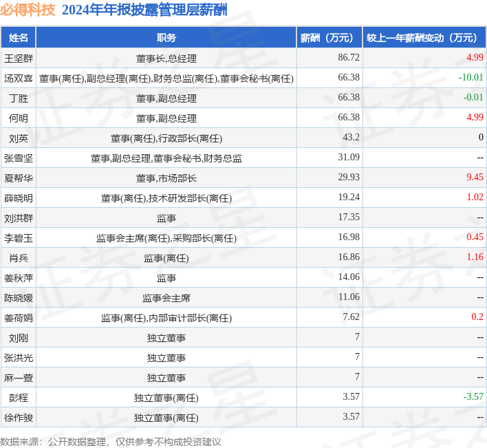487x448 pixels.
Task: Click the change value -0.01
Action: click(x=473, y=97)
